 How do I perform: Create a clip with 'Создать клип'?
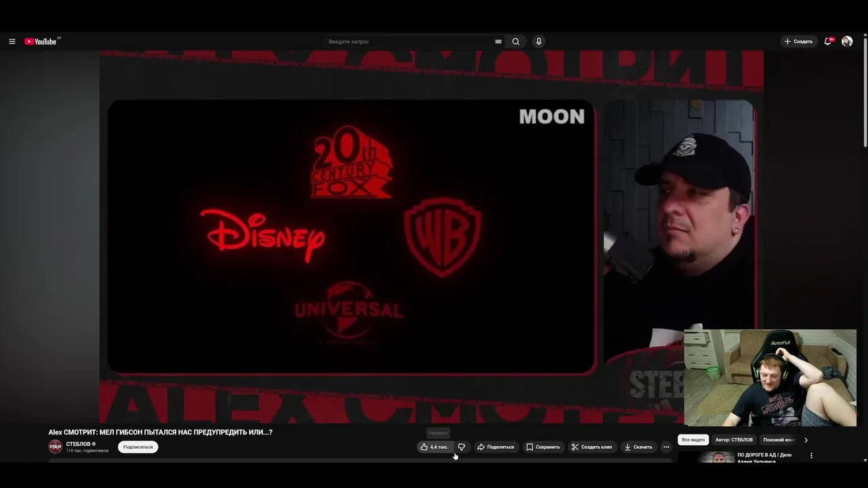coord(592,447)
